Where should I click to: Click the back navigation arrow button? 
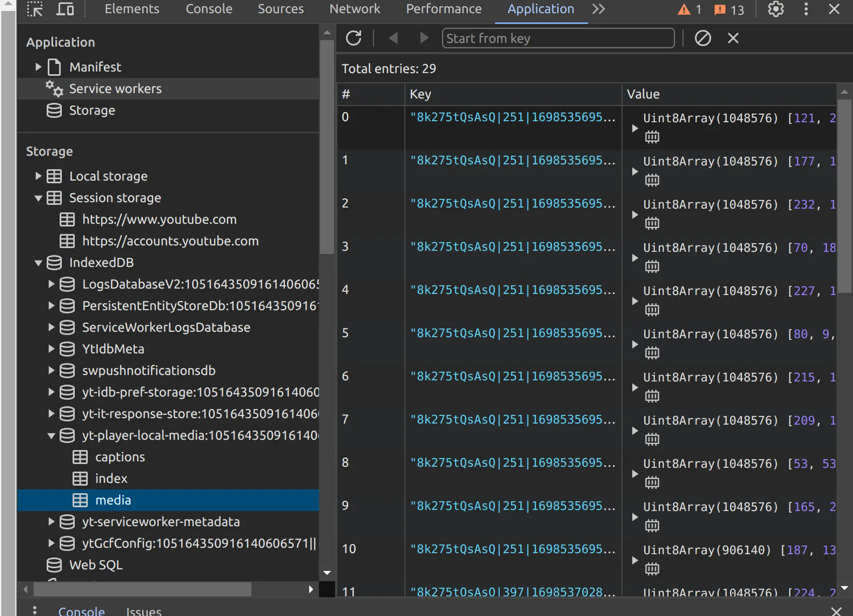[x=393, y=38]
